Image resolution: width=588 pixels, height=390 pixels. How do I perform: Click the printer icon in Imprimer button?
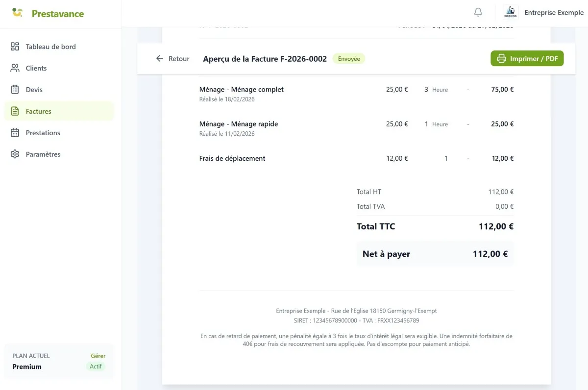tap(501, 59)
